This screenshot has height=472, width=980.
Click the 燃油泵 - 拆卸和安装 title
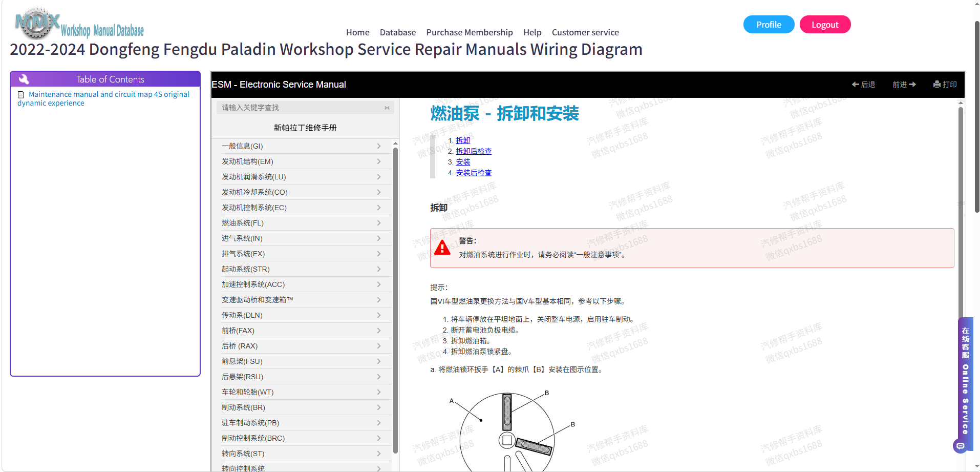point(504,113)
